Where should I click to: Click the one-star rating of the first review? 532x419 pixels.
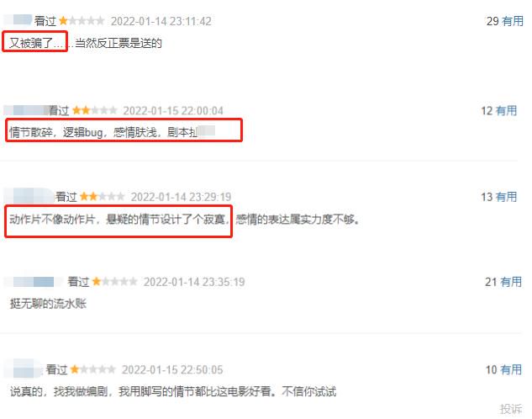(82, 21)
